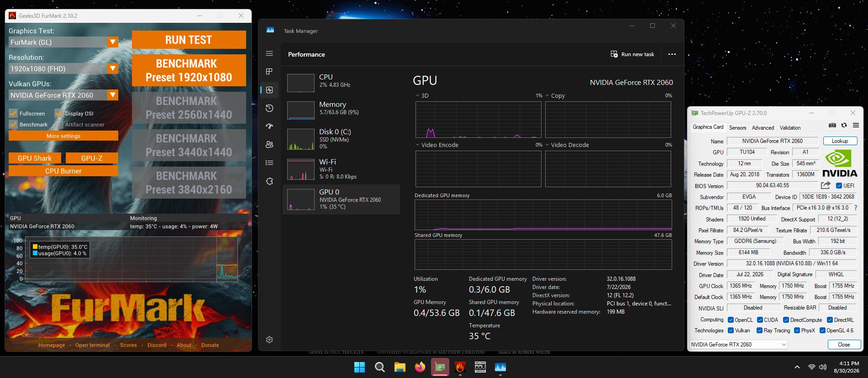Expand the Video Encode graph selector

(x=417, y=145)
